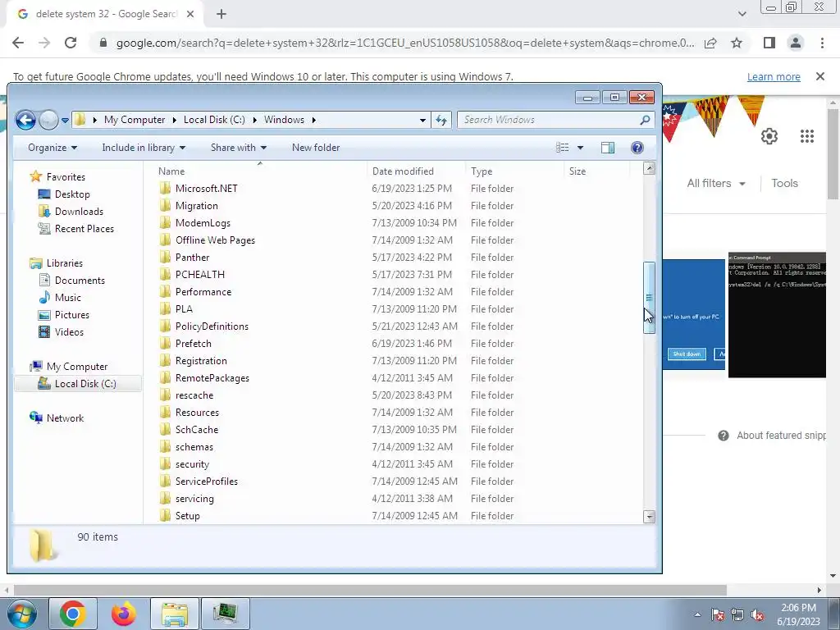Viewport: 840px width, 630px height.
Task: Click the Favorites star icon
Action: point(36,177)
